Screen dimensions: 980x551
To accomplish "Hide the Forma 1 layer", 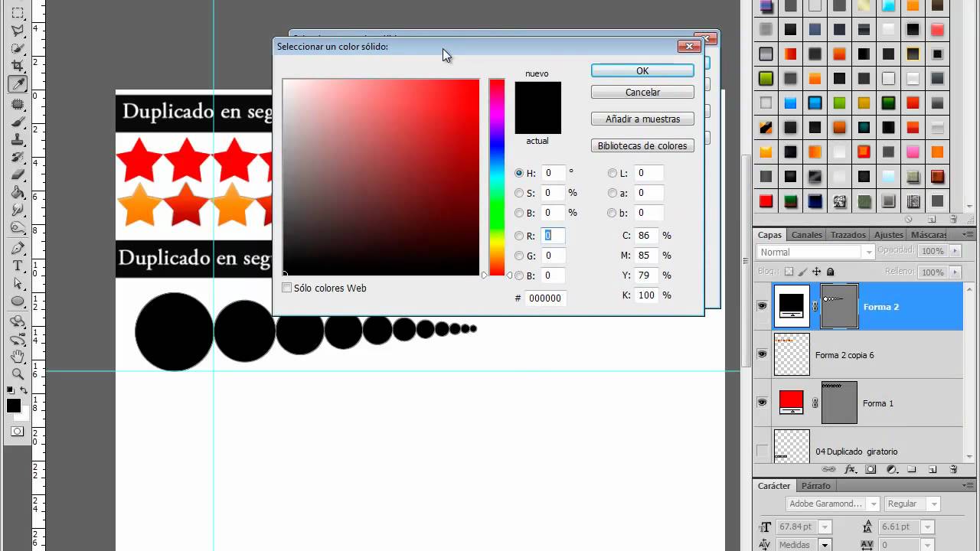I will [x=762, y=403].
